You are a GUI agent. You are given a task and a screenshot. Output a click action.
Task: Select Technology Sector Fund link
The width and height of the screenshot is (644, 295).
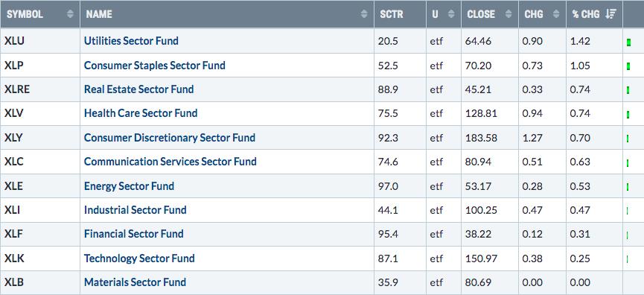click(139, 258)
